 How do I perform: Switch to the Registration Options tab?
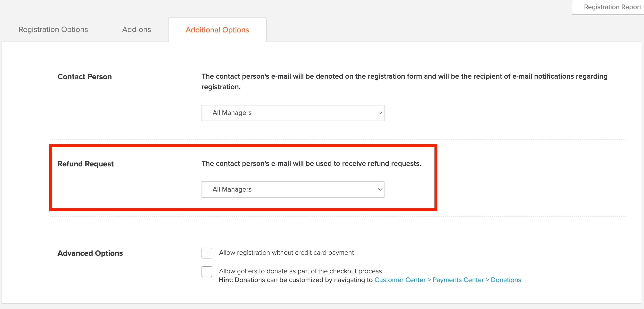coord(53,29)
